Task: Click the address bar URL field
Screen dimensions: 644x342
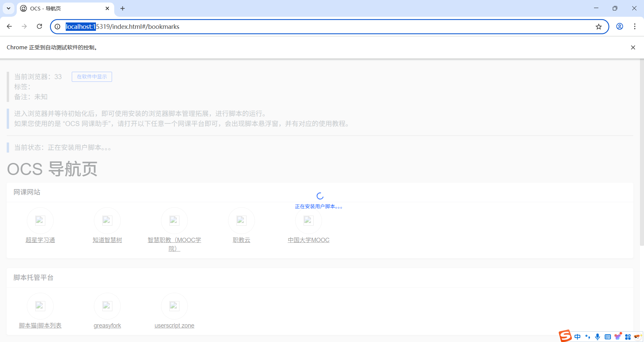Action: click(x=329, y=26)
